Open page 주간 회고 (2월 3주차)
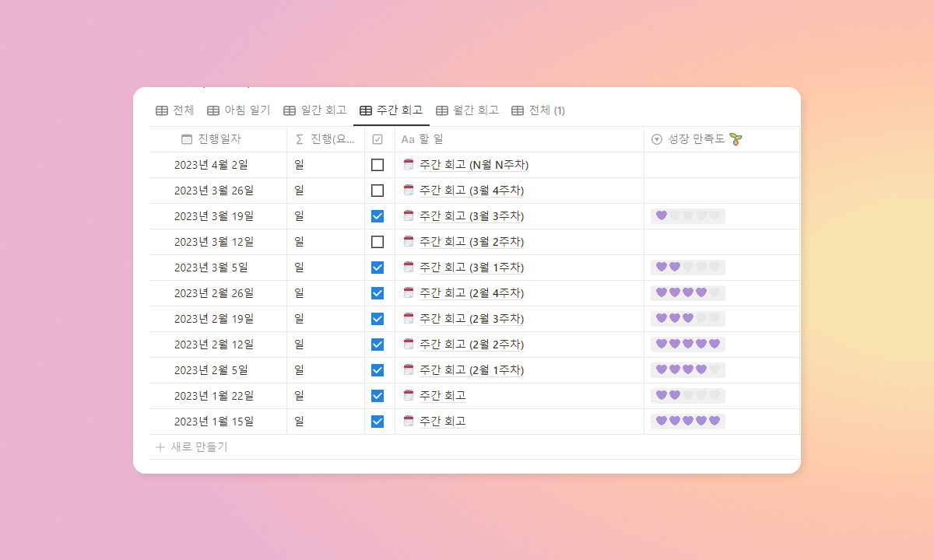Image resolution: width=934 pixels, height=560 pixels. click(x=472, y=319)
